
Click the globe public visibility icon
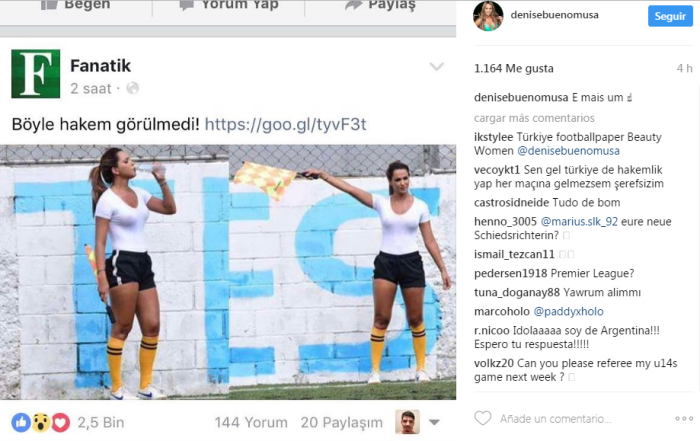(x=132, y=88)
